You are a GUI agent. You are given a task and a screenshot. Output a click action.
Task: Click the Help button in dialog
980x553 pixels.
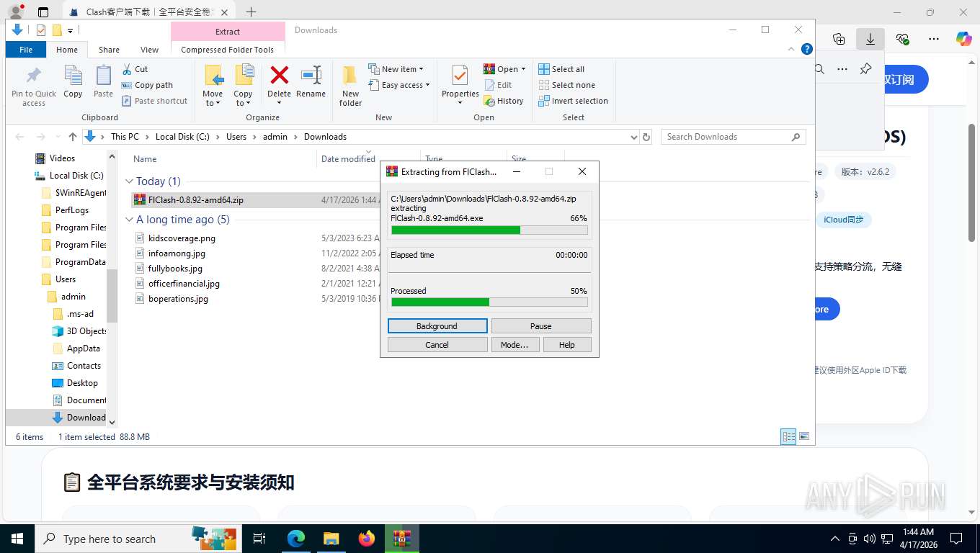tap(567, 345)
